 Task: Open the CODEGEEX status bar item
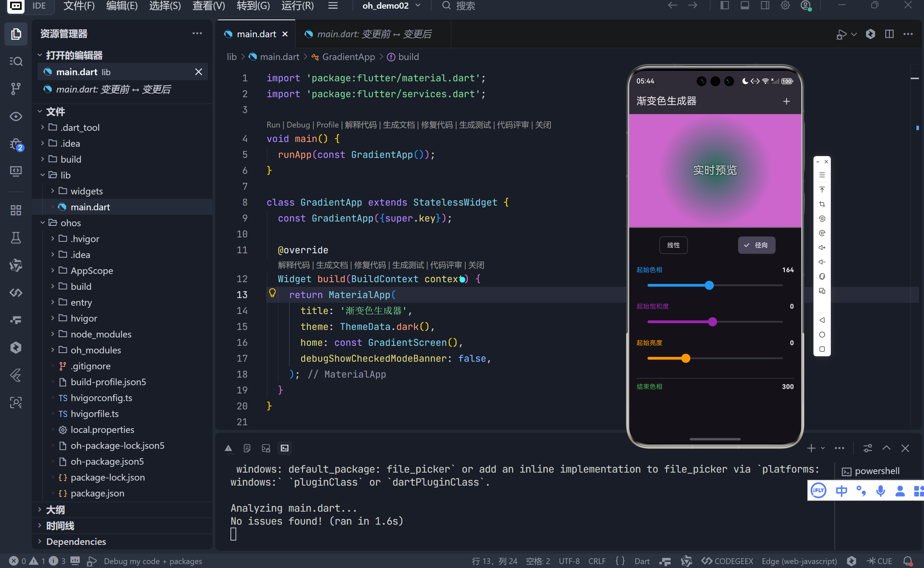[727, 561]
